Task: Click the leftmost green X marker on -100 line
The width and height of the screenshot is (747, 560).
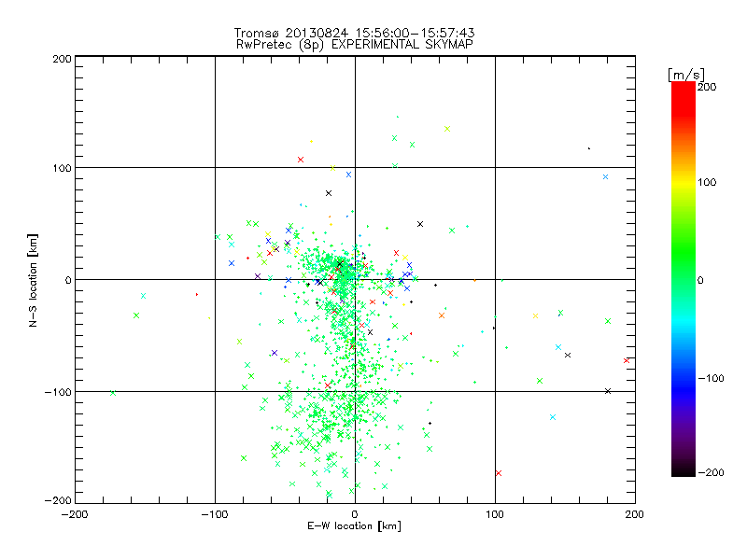Action: 113,393
